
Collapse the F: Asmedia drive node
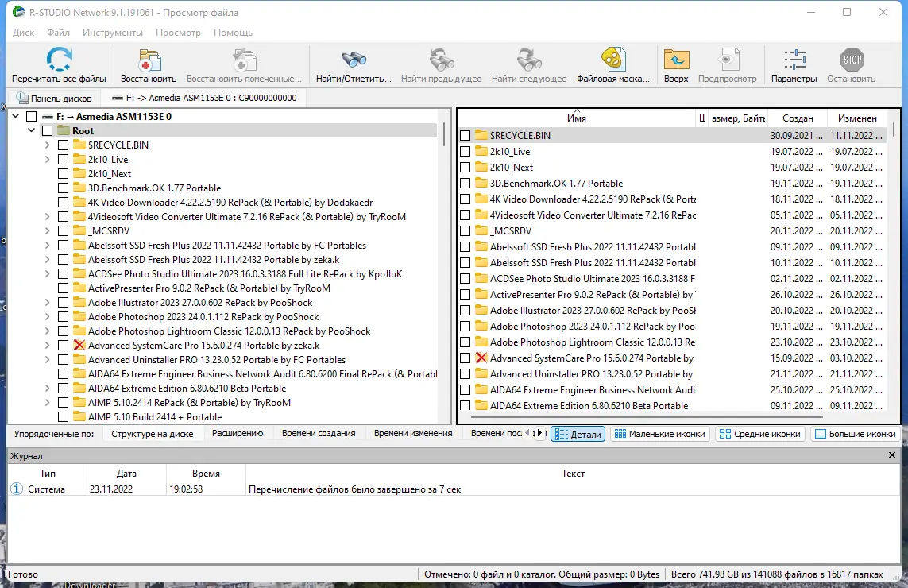[16, 117]
